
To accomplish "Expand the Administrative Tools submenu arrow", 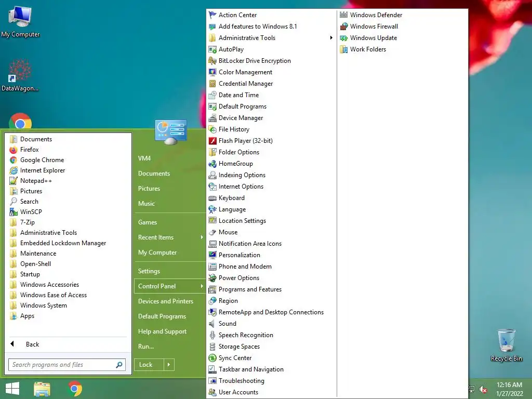I will pos(331,37).
